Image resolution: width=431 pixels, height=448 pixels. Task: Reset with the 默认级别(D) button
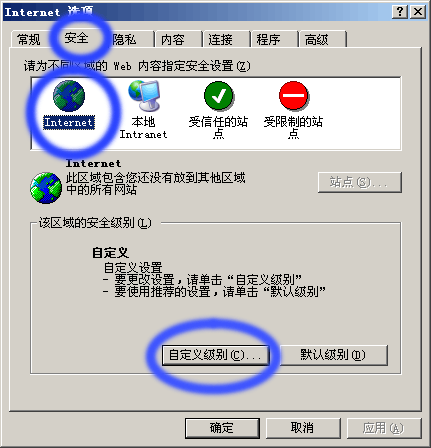point(334,355)
